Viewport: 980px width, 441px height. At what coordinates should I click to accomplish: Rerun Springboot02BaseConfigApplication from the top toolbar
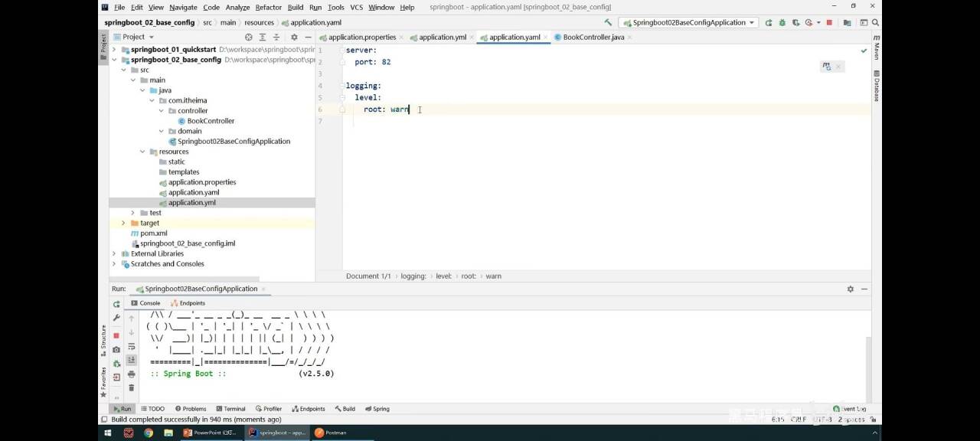coord(769,23)
